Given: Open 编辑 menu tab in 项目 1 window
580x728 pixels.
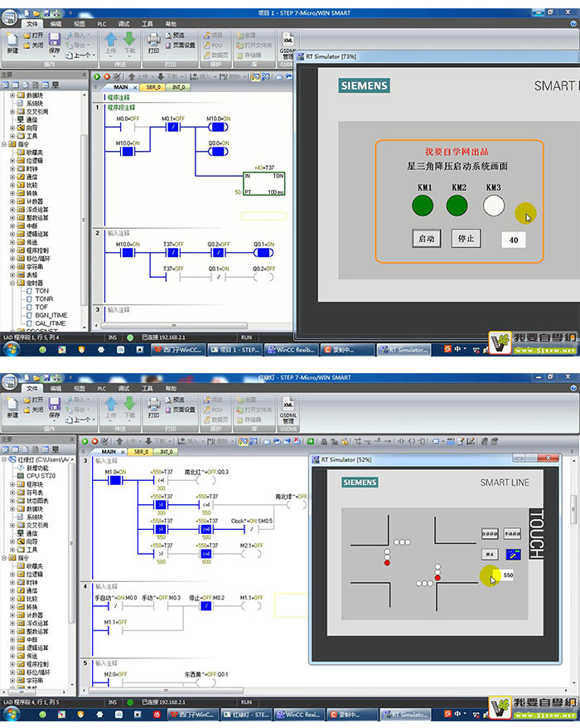Looking at the screenshot, I should (56, 24).
